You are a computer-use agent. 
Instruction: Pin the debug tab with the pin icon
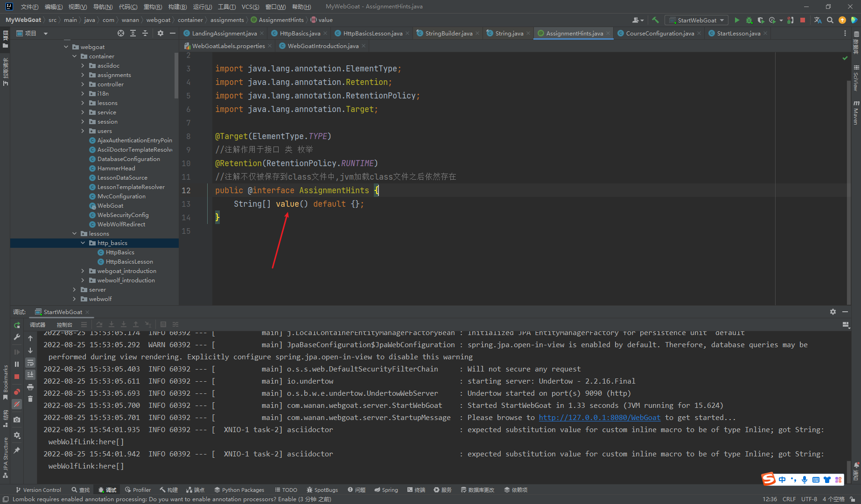click(x=17, y=450)
